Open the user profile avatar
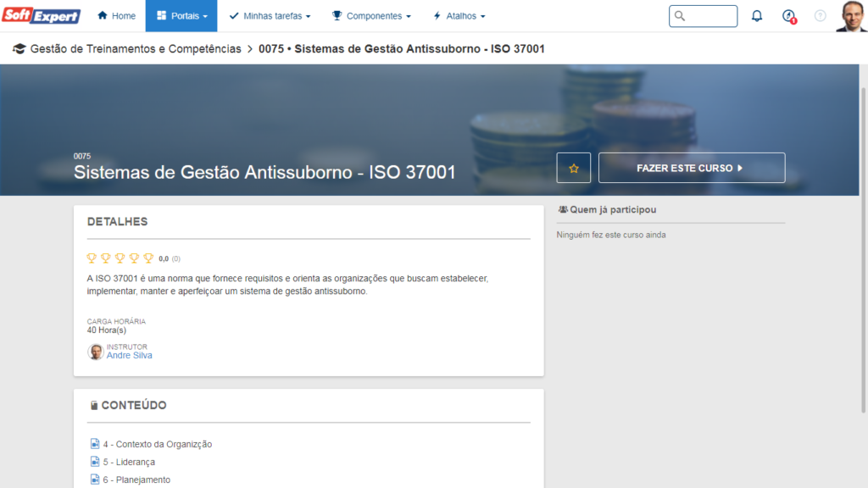 click(851, 16)
